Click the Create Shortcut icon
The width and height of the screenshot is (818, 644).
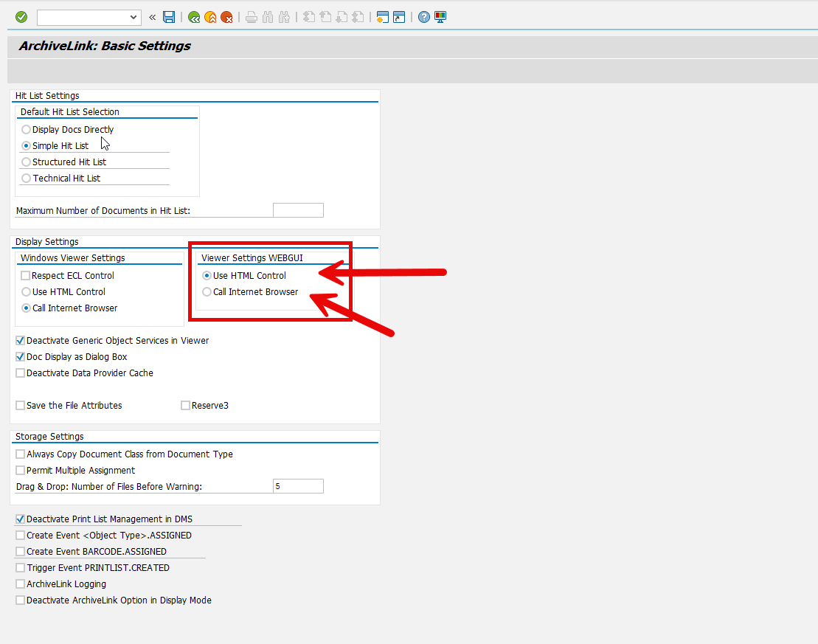398,17
